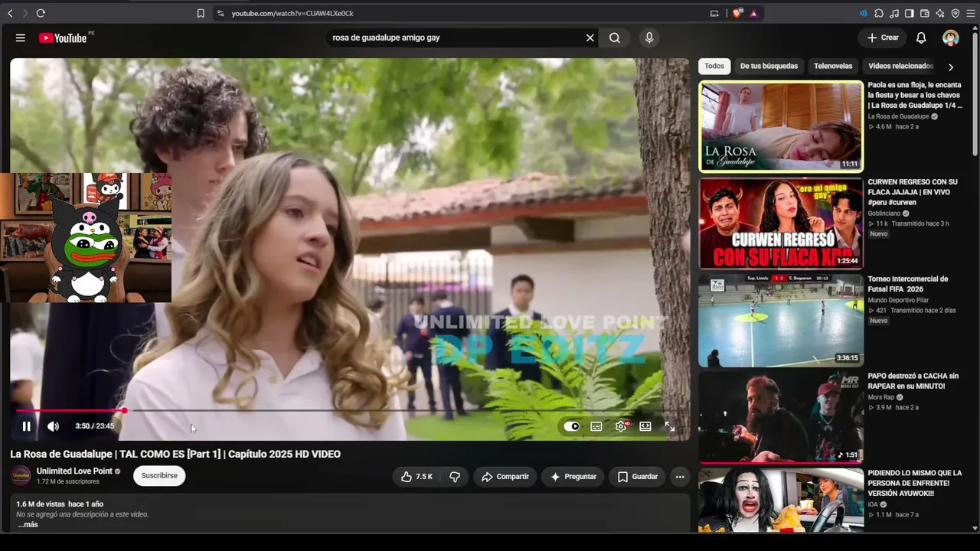Viewport: 980px width, 551px height.
Task: Submit search with the magnifying glass button
Action: [x=615, y=37]
